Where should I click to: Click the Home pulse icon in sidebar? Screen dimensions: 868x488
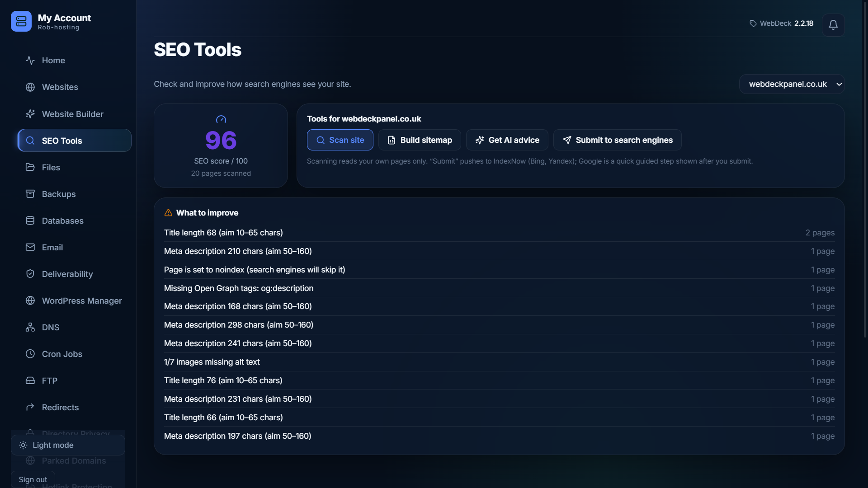point(30,61)
